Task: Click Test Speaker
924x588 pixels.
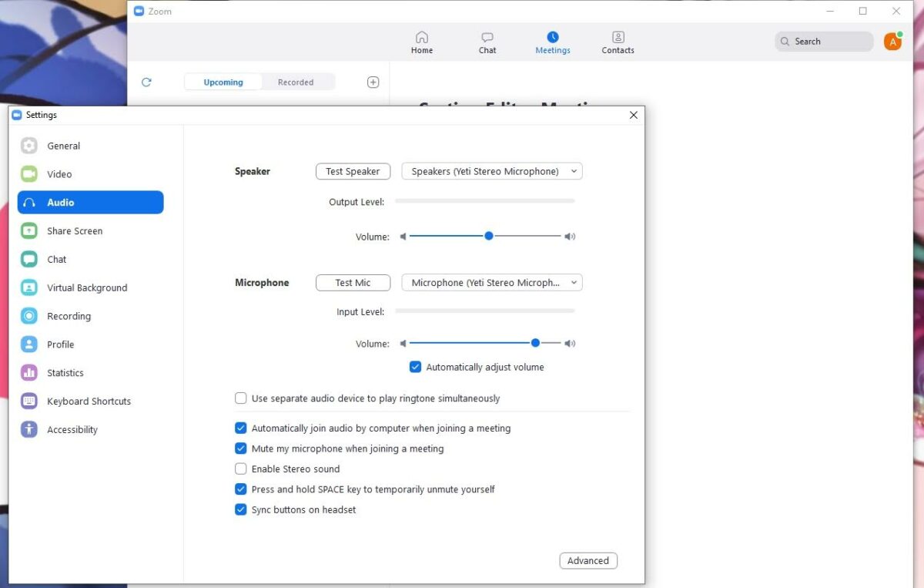Action: 353,171
